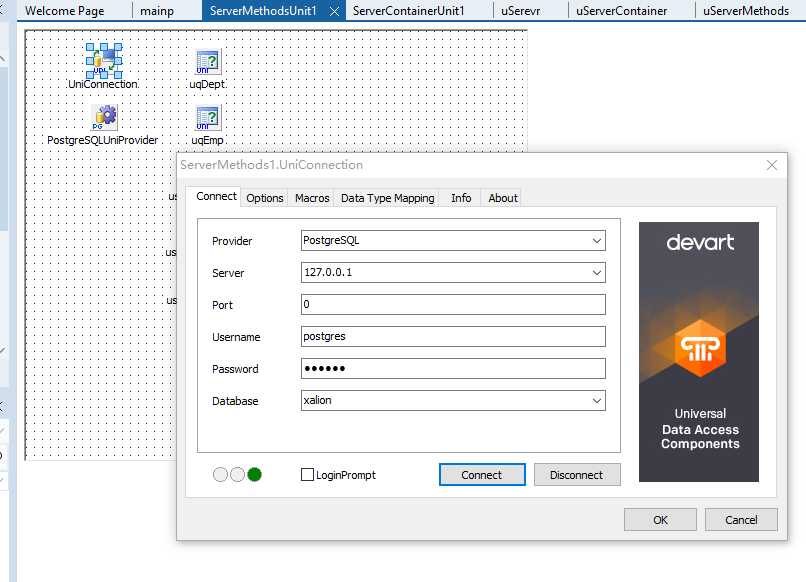
Task: Select the UniConnection component icon
Action: [x=104, y=61]
